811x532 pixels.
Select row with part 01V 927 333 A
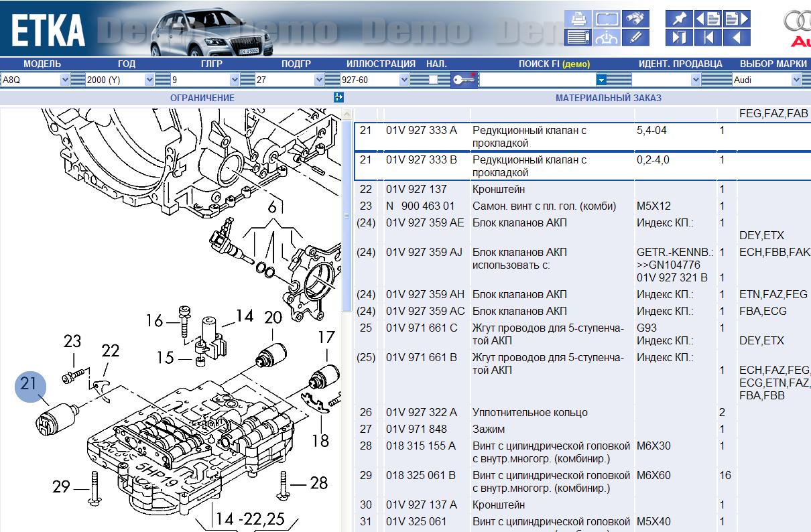tap(582, 137)
